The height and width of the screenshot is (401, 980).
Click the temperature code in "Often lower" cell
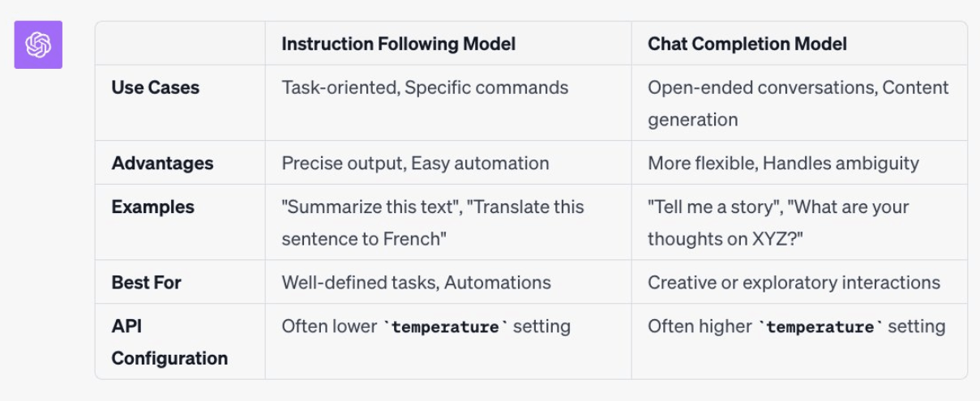pos(444,327)
